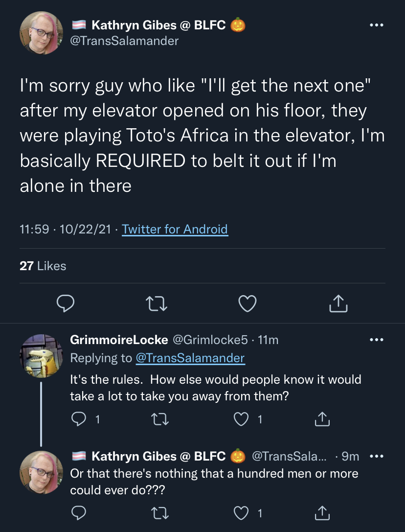Screen dimensions: 405x532
Task: Open @TransSalamander mention link in reply
Action: point(190,358)
